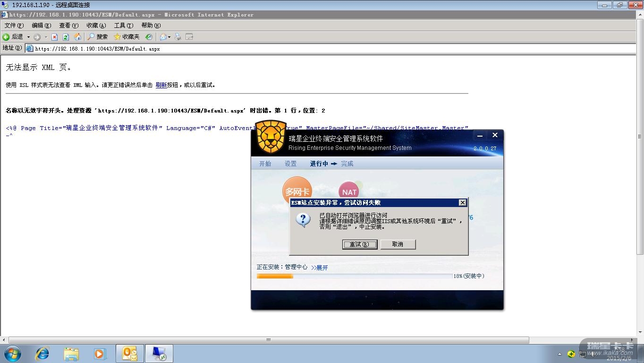Open Internet Explorer from the taskbar
Viewport: 644px width, 363px height.
tap(42, 354)
